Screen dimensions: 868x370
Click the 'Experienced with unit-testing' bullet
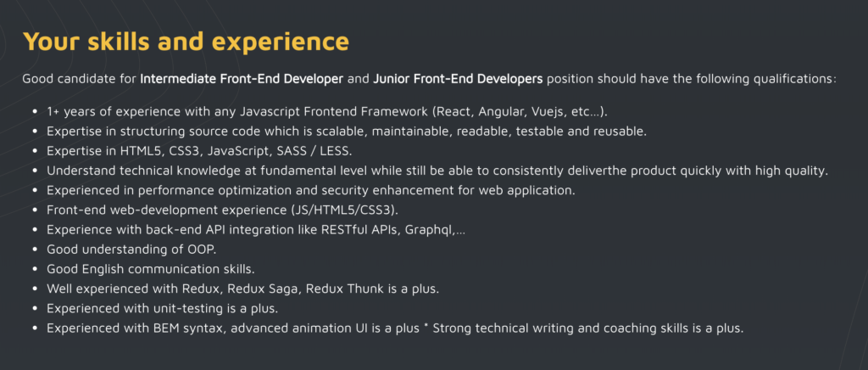point(162,308)
